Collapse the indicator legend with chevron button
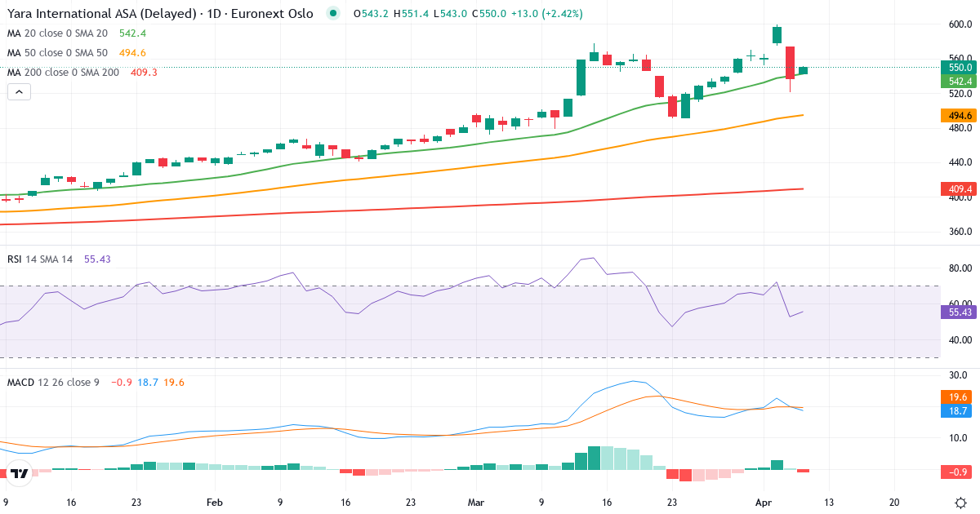This screenshot has width=980, height=514. point(19,92)
